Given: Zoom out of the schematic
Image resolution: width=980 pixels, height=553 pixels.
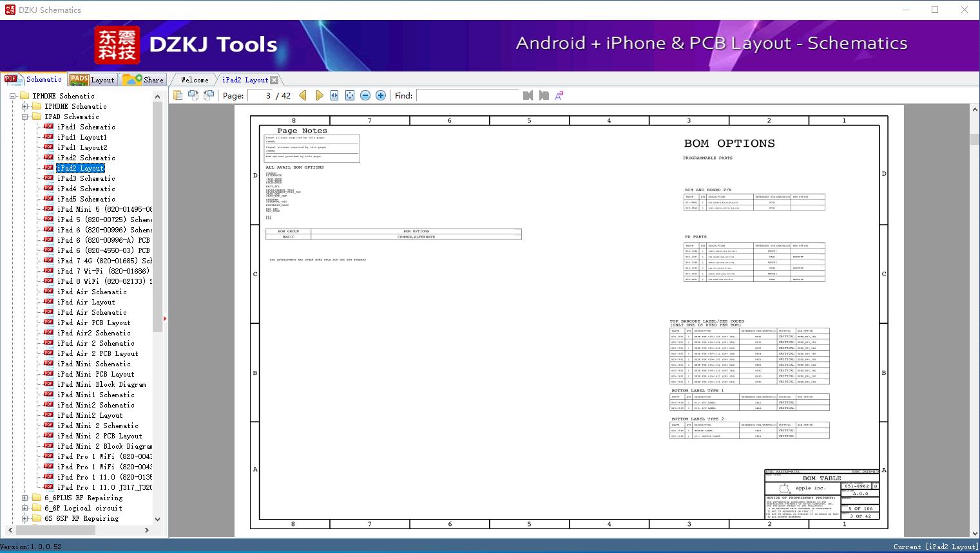Looking at the screenshot, I should (365, 95).
